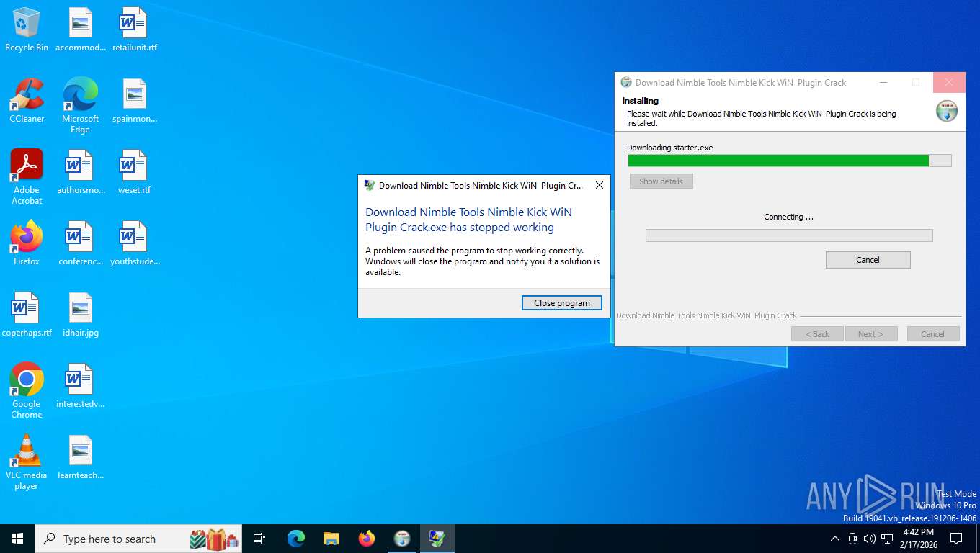This screenshot has height=553, width=980.
Task: Open the conferenc... document icon
Action: (81, 243)
